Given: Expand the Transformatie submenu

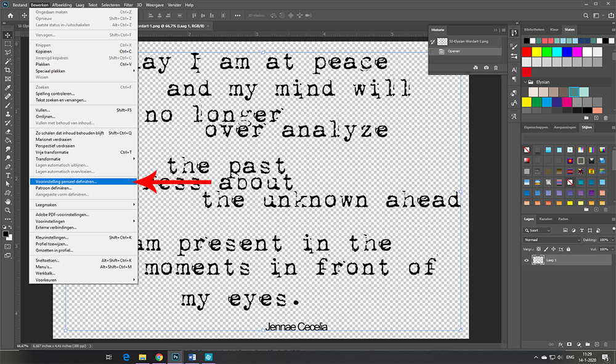Looking at the screenshot, I should tap(83, 159).
